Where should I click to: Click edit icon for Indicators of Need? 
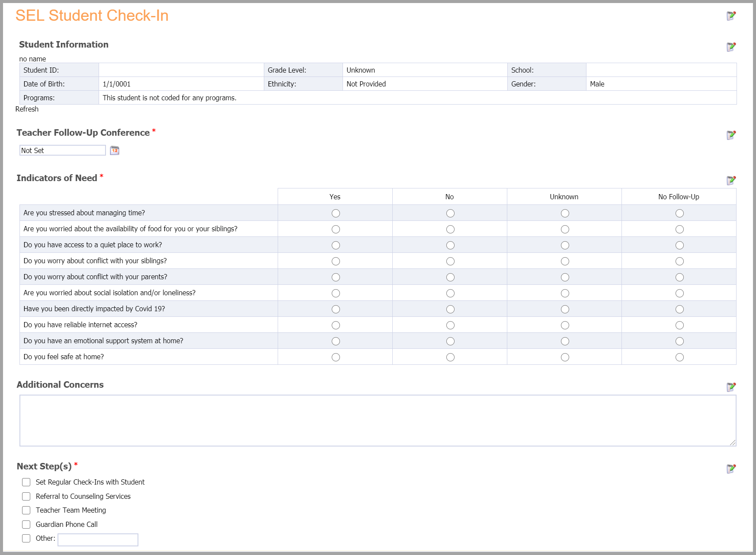coord(731,180)
